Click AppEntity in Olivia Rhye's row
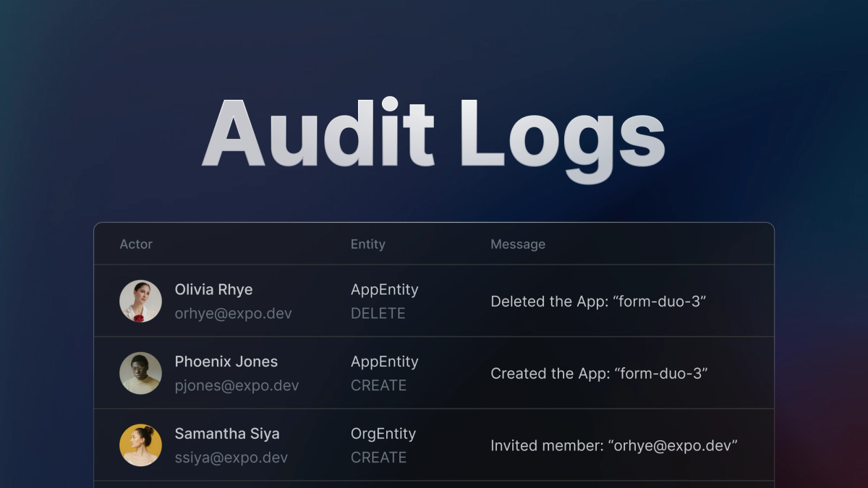 (385, 289)
